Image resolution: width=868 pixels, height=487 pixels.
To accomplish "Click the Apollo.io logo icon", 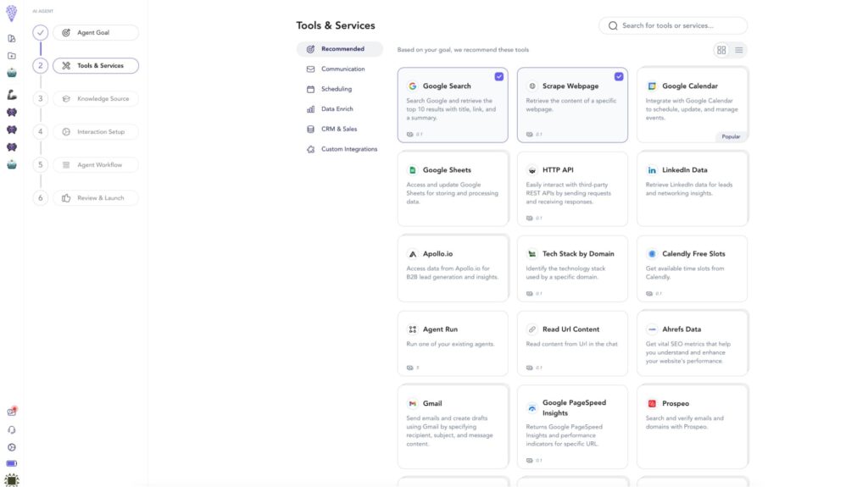I will click(x=413, y=254).
